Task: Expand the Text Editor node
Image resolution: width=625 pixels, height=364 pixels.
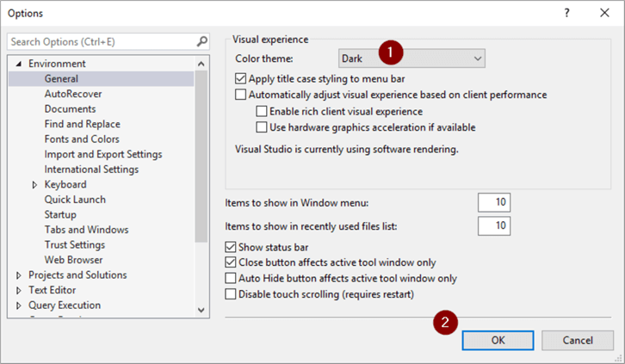Action: 20,291
